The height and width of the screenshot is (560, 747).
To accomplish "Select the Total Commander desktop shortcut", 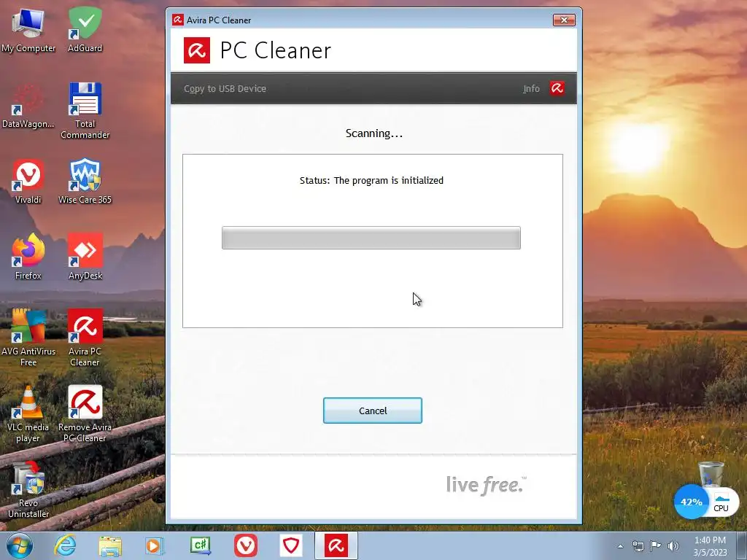I will click(85, 111).
